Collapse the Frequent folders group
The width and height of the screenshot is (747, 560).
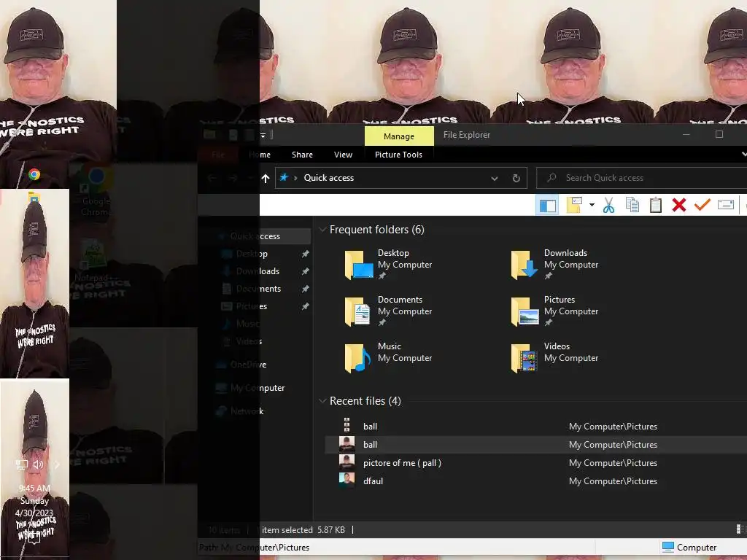[x=322, y=230]
